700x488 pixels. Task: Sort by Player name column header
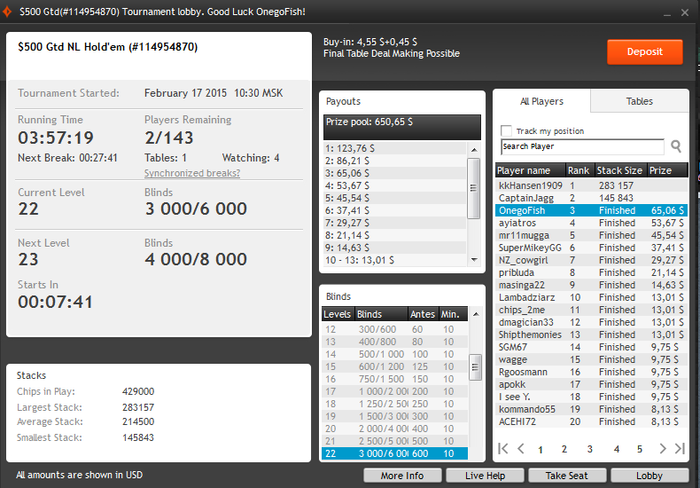click(x=530, y=170)
